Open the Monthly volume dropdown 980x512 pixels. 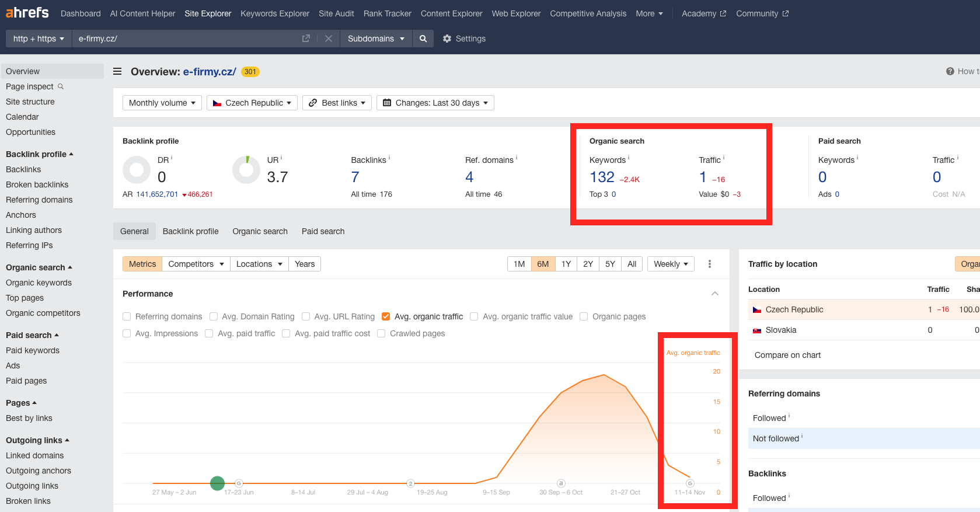(x=162, y=103)
